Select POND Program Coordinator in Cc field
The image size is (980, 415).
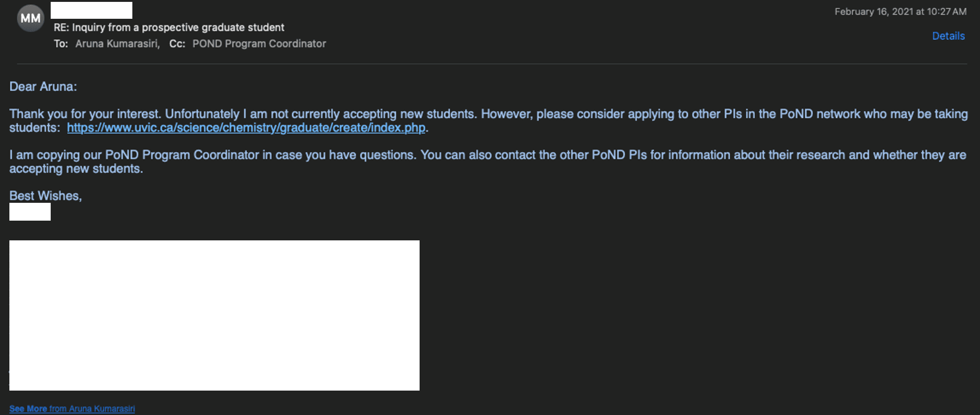pyautogui.click(x=259, y=44)
